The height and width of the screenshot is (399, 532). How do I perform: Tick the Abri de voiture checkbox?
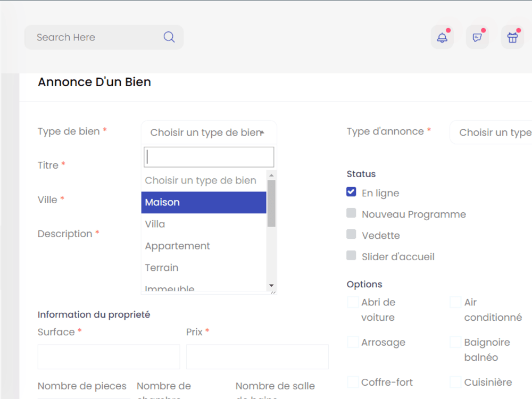(353, 302)
